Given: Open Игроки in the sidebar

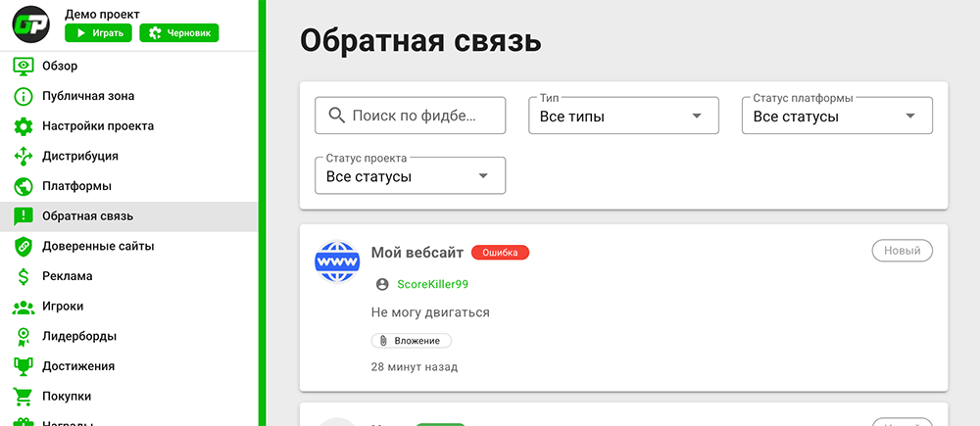Looking at the screenshot, I should tap(63, 307).
